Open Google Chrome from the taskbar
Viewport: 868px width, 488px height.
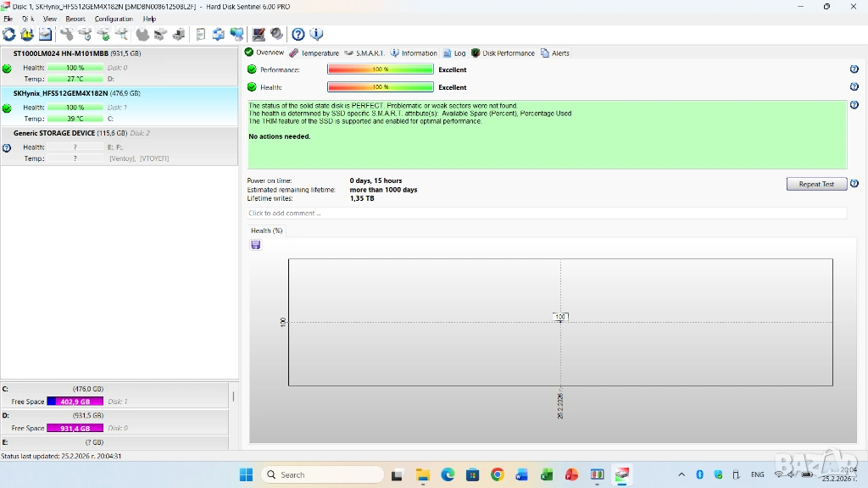498,474
